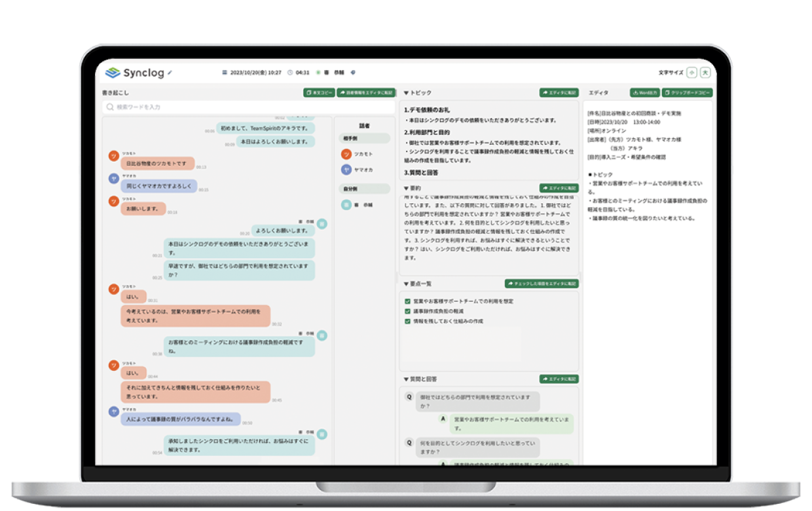This screenshot has width=812, height=511.
Task: Click the clock icon next to 04:31
Action: pyautogui.click(x=290, y=73)
